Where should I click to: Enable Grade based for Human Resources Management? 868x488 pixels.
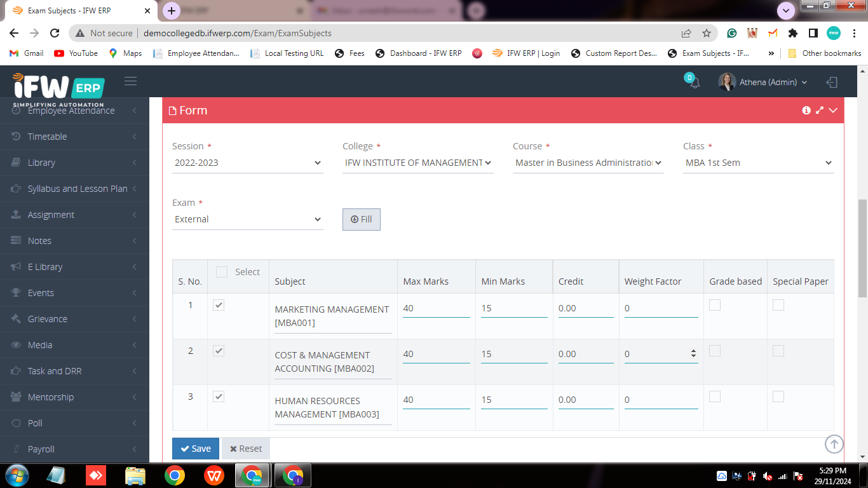(715, 396)
